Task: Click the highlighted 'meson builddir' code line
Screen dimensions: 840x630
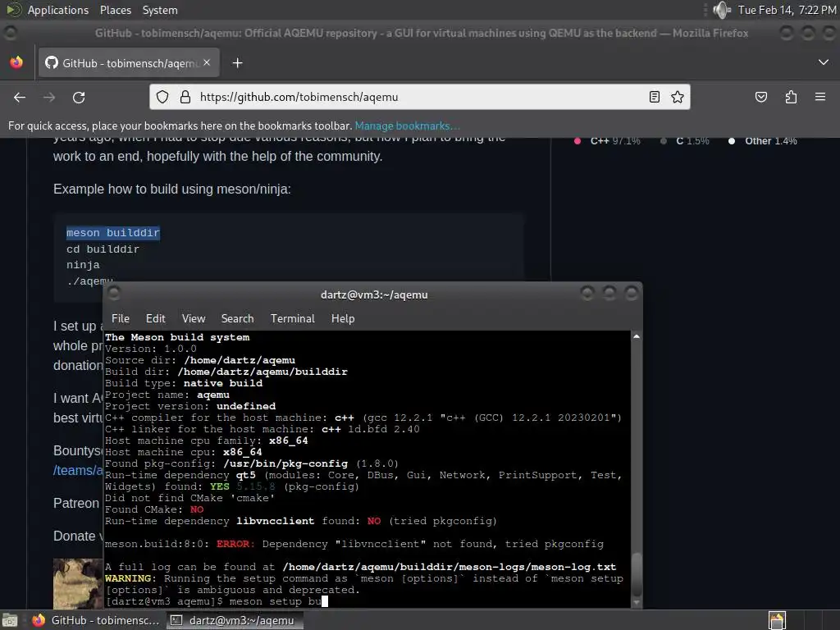Action: [113, 233]
